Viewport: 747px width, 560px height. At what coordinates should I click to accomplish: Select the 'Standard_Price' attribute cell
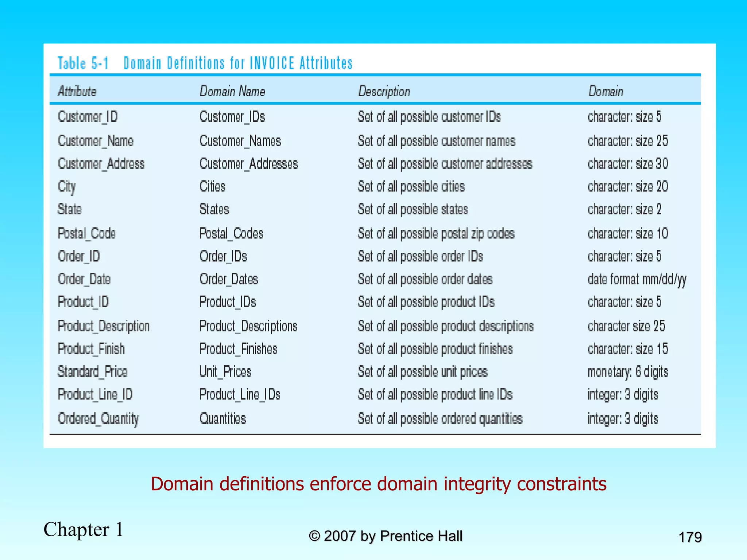pos(93,372)
